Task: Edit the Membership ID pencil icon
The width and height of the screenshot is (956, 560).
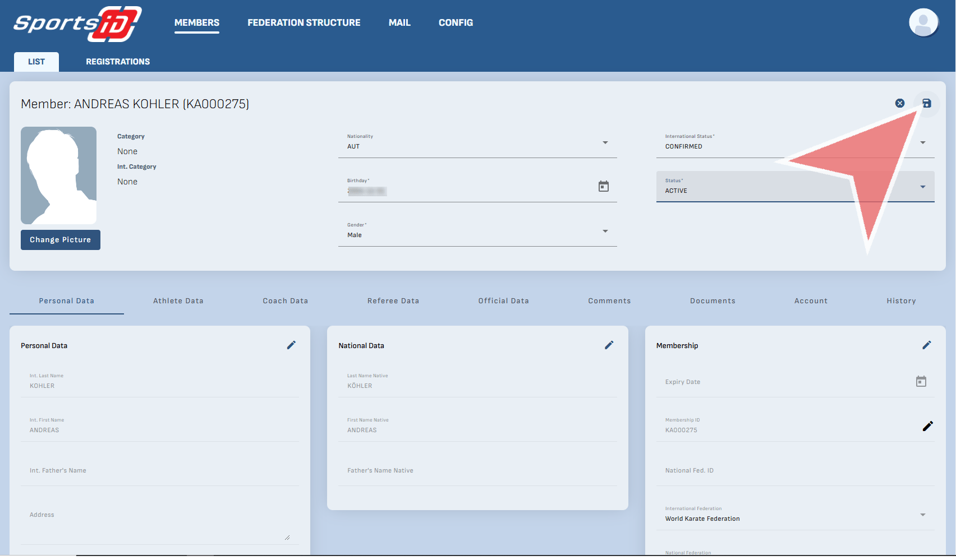Action: pos(927,427)
